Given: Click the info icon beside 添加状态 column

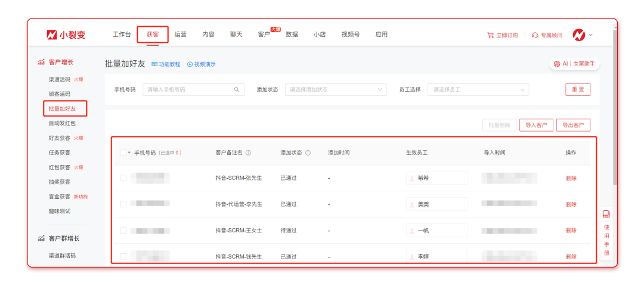Looking at the screenshot, I should pos(308,153).
